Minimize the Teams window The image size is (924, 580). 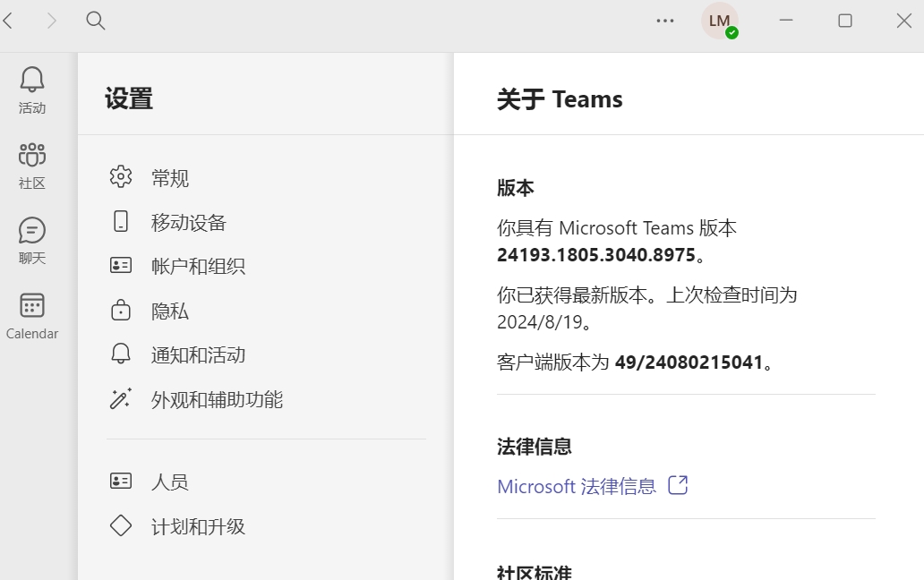tap(786, 21)
